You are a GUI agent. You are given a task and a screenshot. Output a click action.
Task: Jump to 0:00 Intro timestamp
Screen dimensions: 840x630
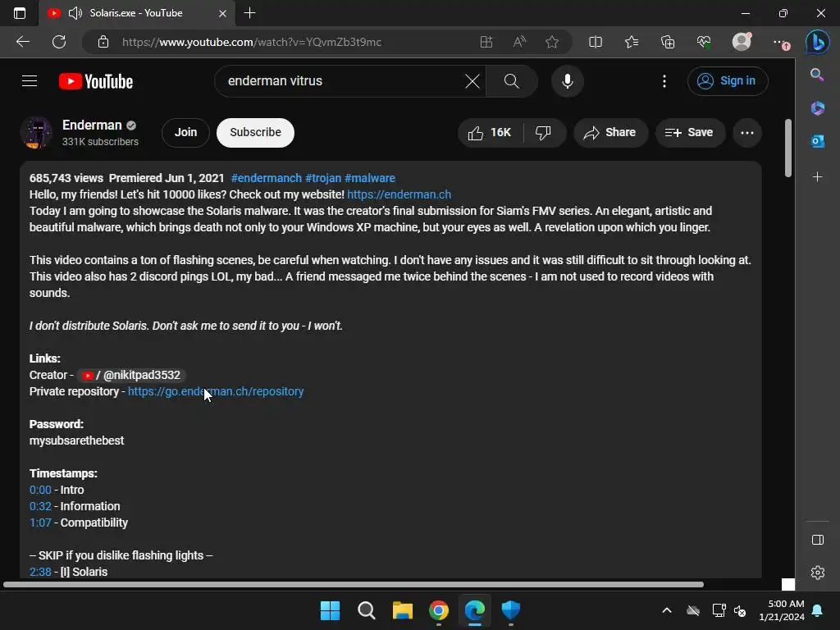tap(40, 490)
